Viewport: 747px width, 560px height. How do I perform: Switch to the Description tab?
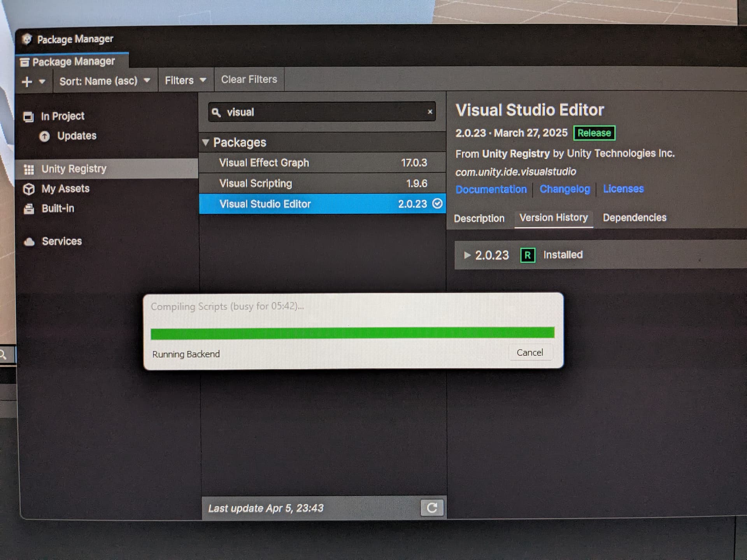point(479,218)
